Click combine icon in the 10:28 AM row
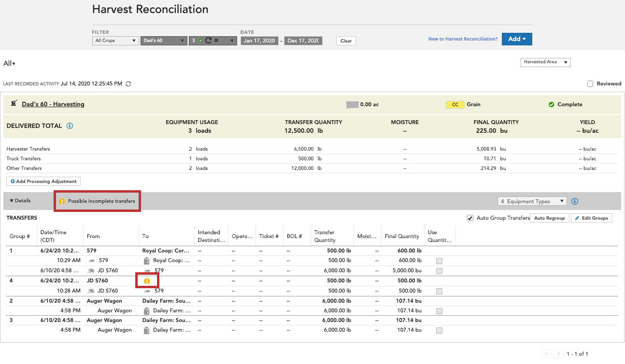The image size is (625, 364). [91, 291]
